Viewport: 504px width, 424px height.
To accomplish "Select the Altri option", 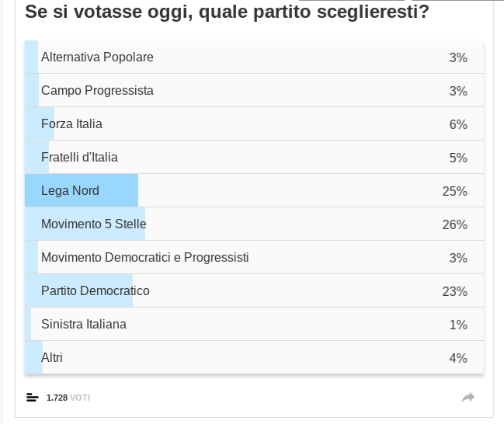I will pyautogui.click(x=52, y=358).
